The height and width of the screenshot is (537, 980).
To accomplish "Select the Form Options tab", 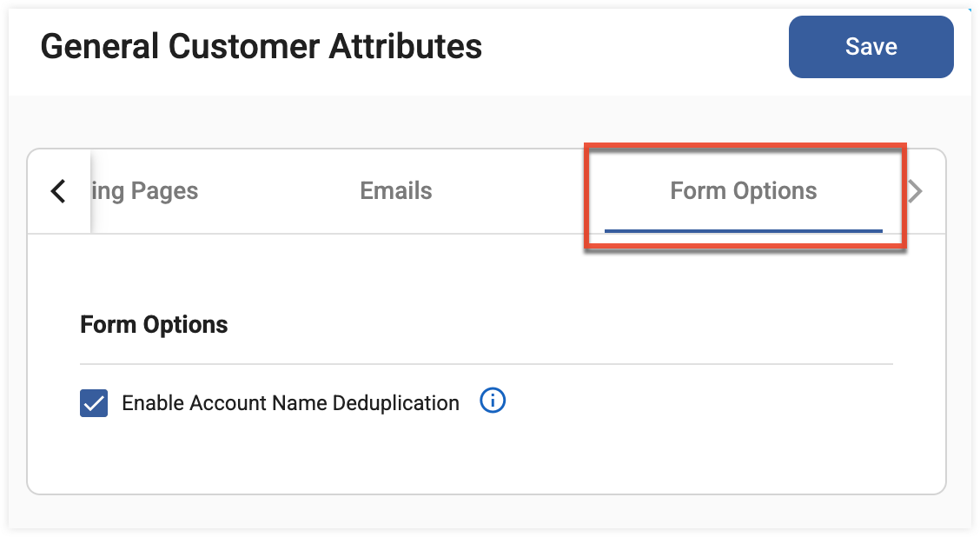I will (743, 191).
